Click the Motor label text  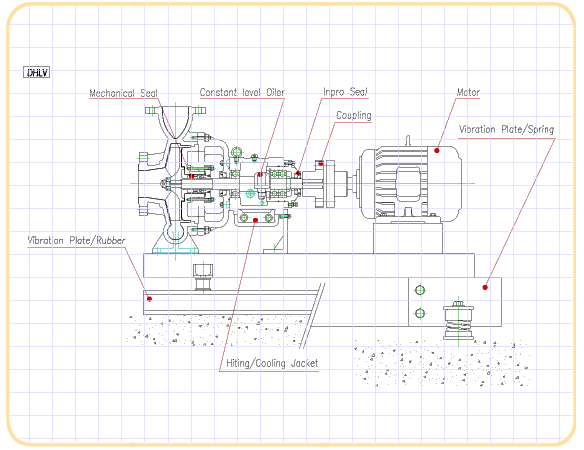(x=468, y=92)
